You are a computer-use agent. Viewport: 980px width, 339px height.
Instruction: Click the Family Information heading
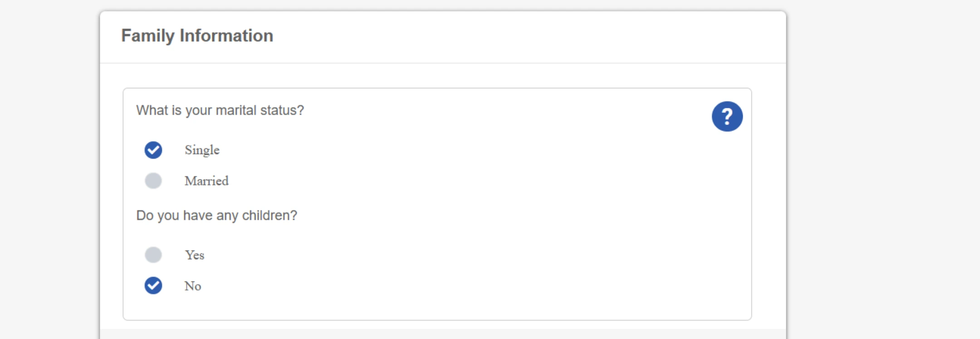pyautogui.click(x=197, y=36)
